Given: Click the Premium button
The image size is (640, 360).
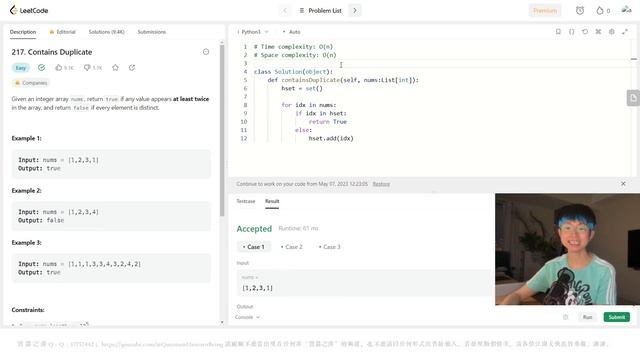Looking at the screenshot, I should [x=545, y=11].
